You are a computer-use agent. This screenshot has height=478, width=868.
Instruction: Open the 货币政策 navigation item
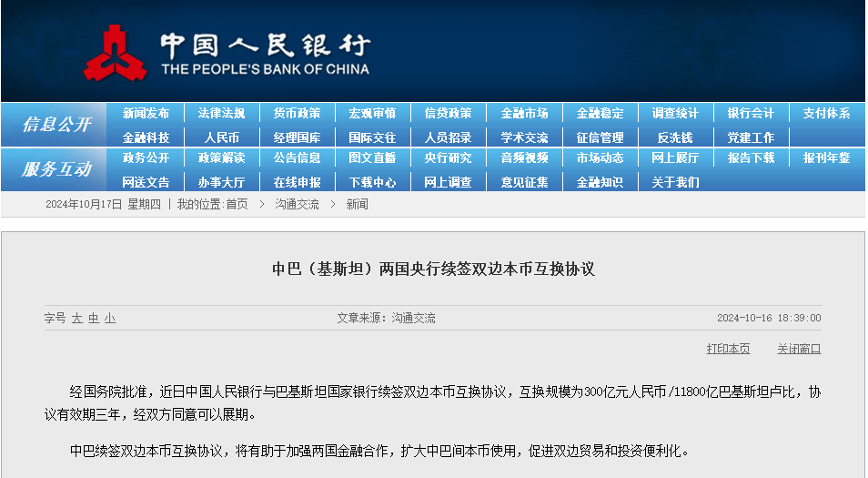click(x=297, y=114)
